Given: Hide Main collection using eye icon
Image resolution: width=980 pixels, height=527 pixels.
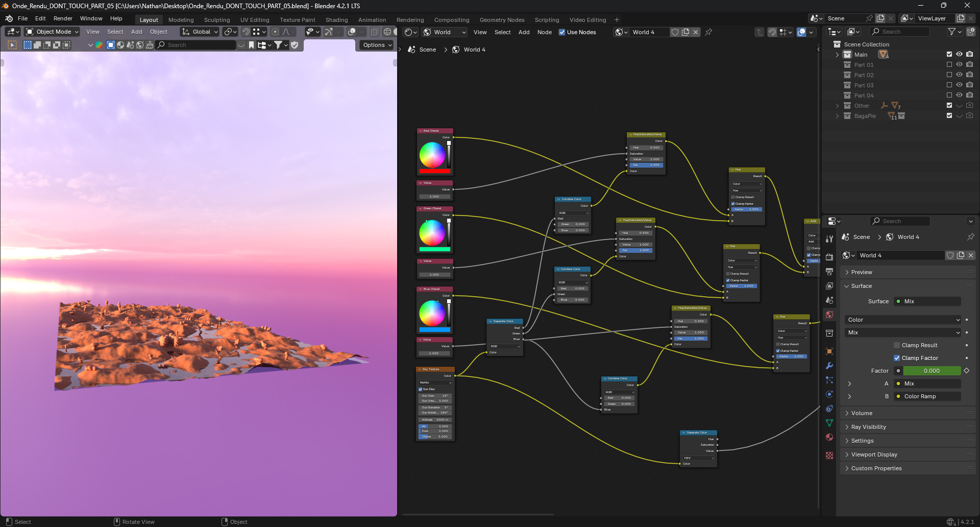Looking at the screenshot, I should 959,55.
